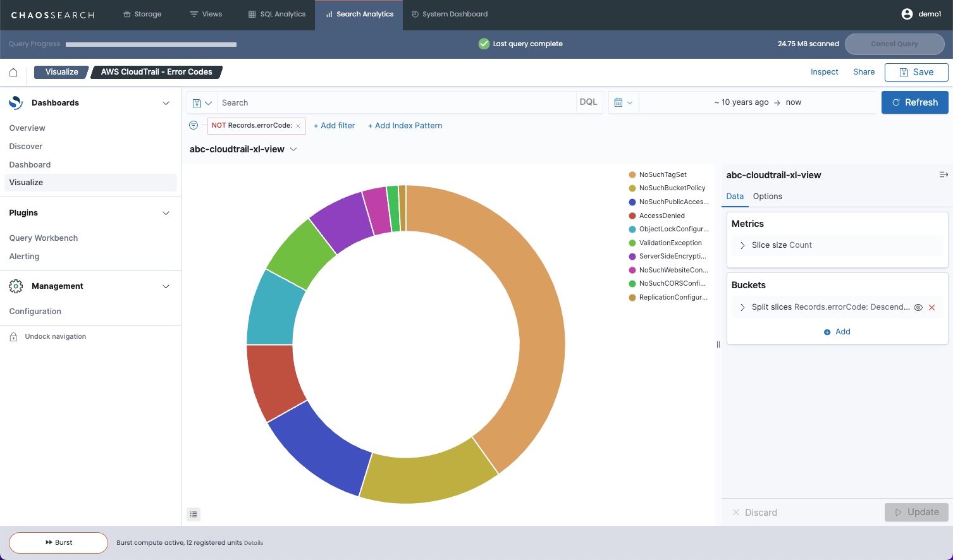
Task: Click NoSuchPublicAcces... legend color swatch
Action: (632, 202)
